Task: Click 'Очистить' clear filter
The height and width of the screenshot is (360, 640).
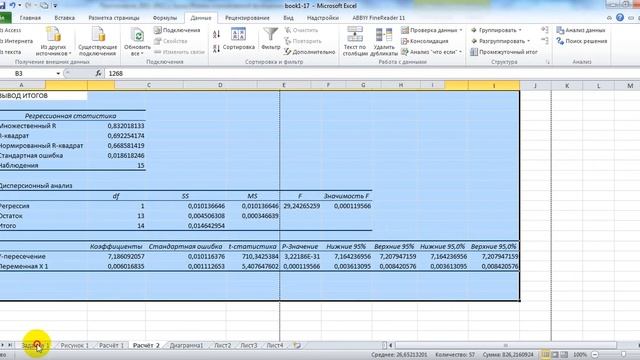Action: 301,30
